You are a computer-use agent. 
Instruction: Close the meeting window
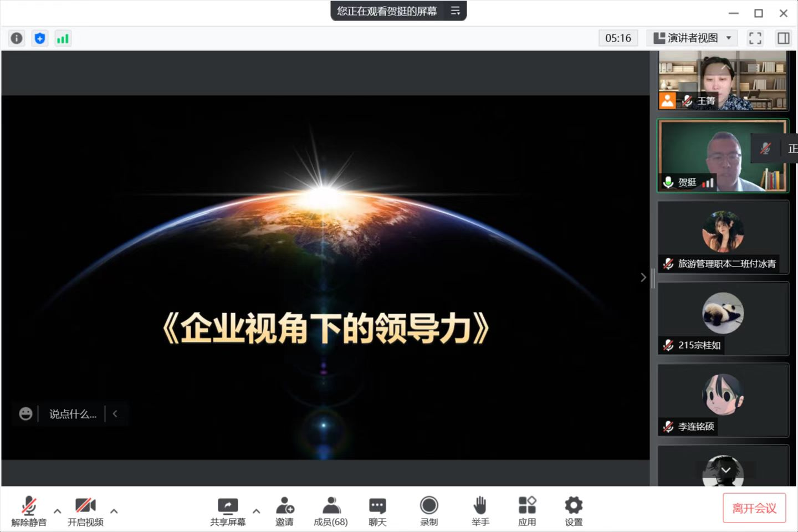click(x=784, y=13)
